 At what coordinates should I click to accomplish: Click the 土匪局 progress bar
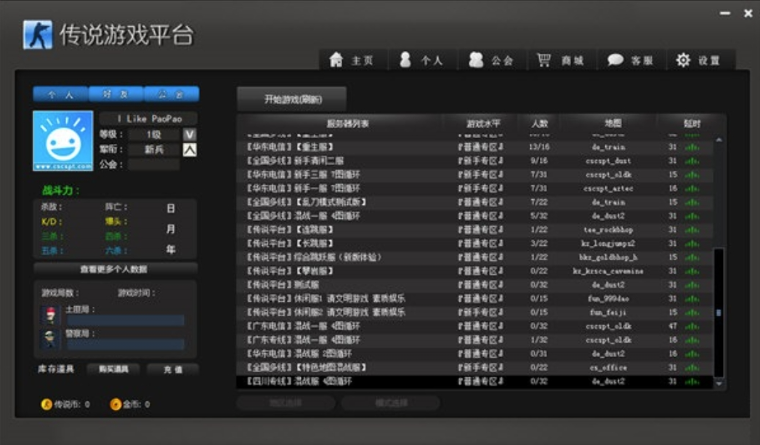tap(126, 320)
